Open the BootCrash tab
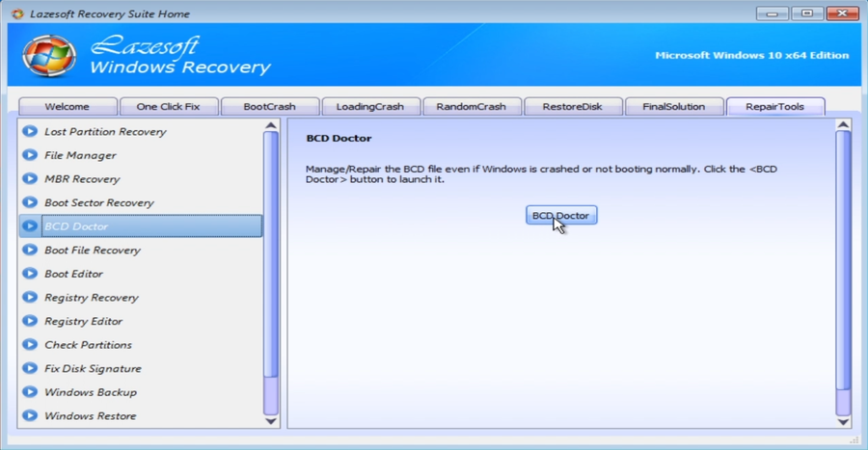 [x=270, y=107]
